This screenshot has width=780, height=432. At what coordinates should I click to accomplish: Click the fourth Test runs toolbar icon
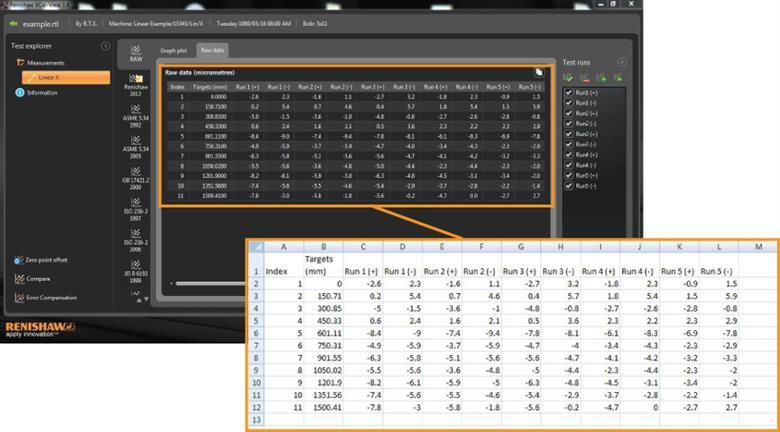point(618,77)
